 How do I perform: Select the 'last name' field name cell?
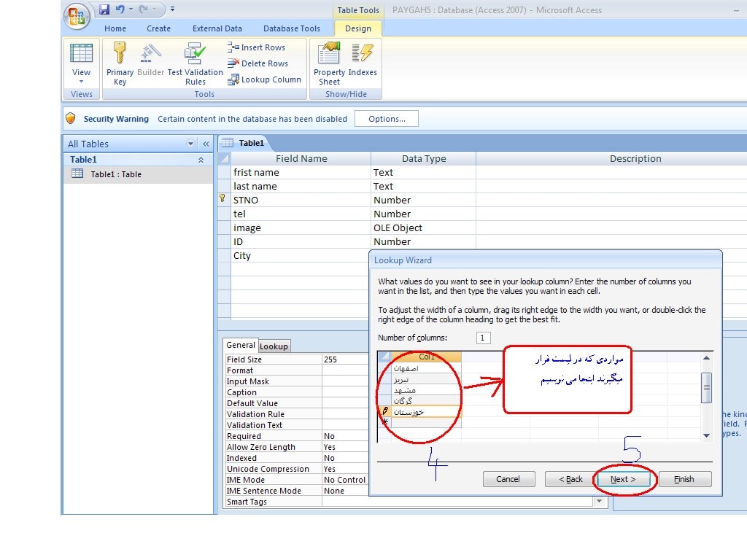(x=301, y=186)
